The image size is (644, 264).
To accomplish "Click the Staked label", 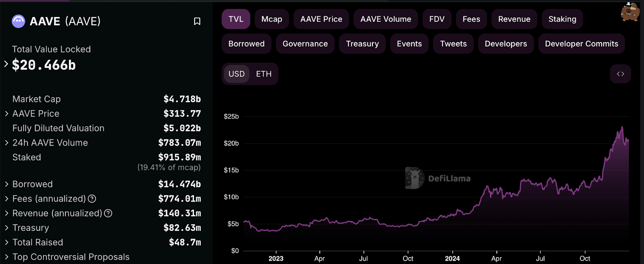I will [27, 157].
